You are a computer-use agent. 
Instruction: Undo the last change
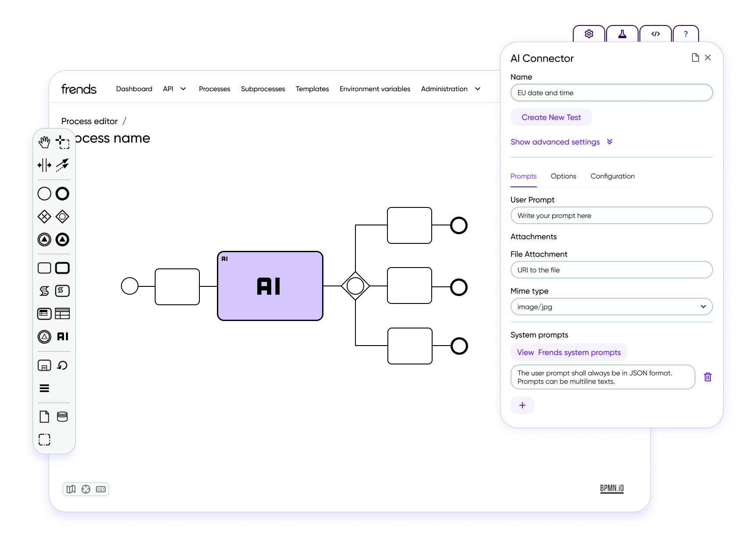click(62, 365)
